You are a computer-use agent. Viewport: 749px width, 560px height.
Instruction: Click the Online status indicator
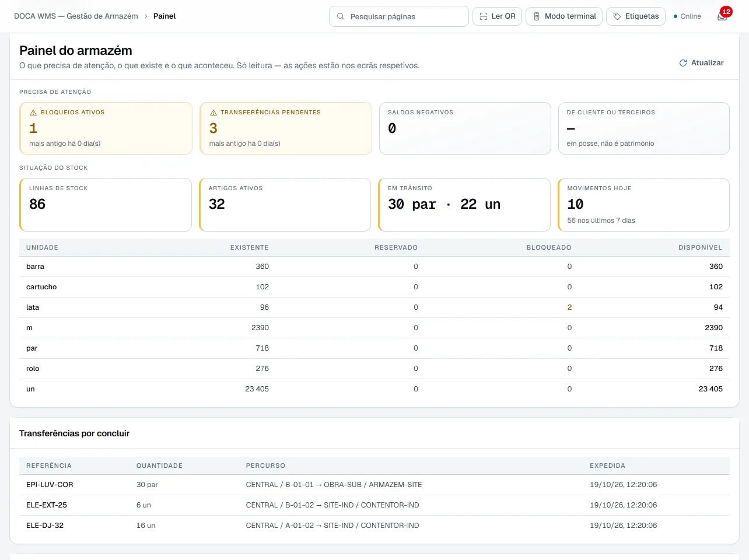pos(687,16)
